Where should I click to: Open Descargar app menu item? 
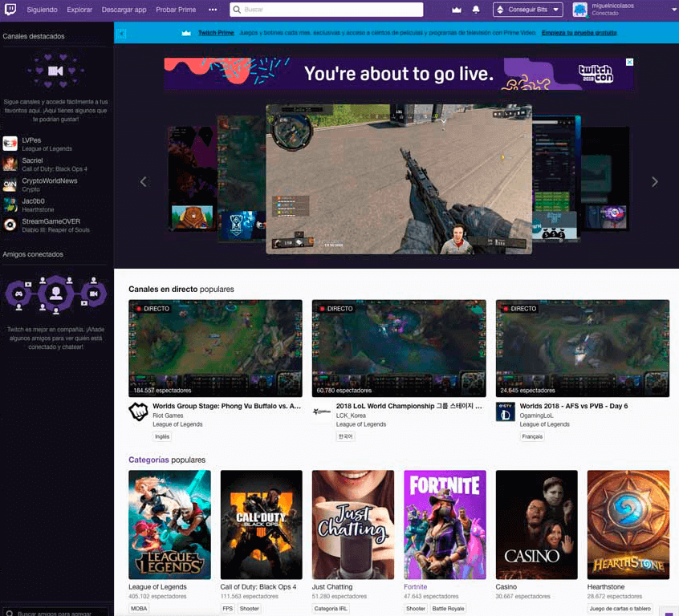[124, 10]
